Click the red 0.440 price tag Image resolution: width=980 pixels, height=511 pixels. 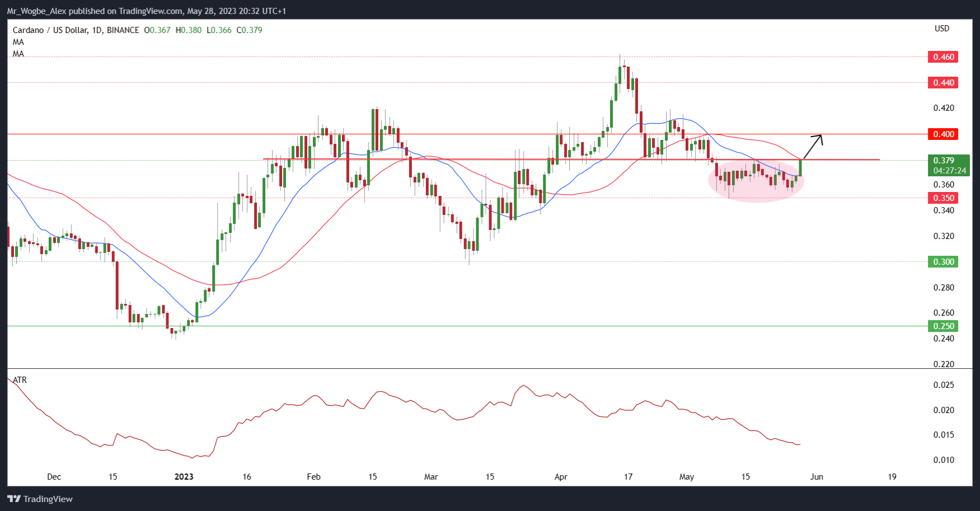coord(943,83)
